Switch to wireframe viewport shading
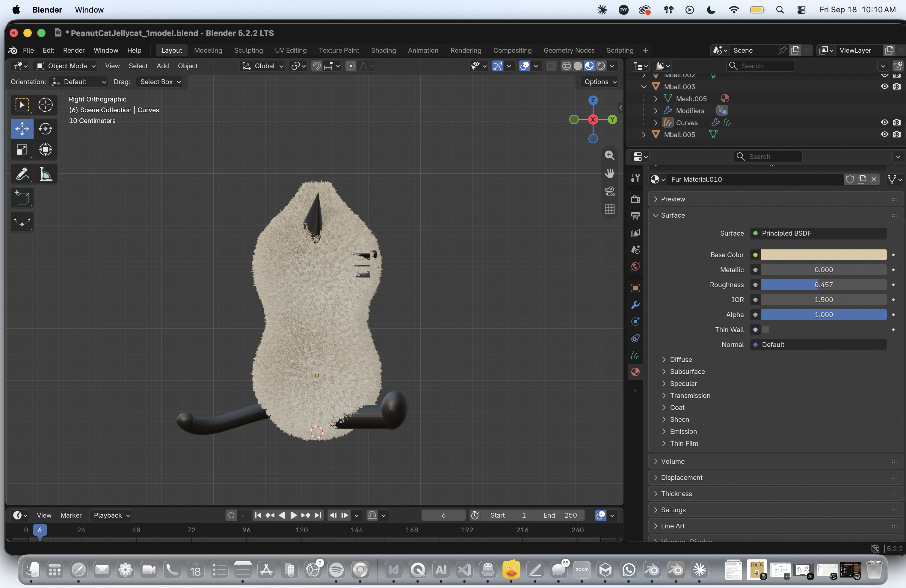 567,66
